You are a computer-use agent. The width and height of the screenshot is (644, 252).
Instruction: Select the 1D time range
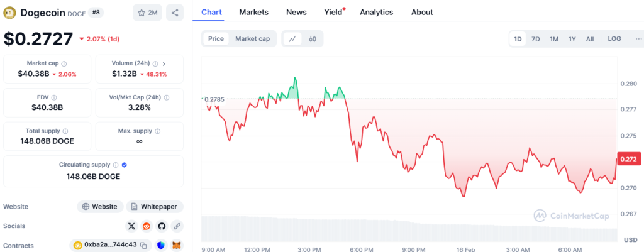pyautogui.click(x=518, y=40)
